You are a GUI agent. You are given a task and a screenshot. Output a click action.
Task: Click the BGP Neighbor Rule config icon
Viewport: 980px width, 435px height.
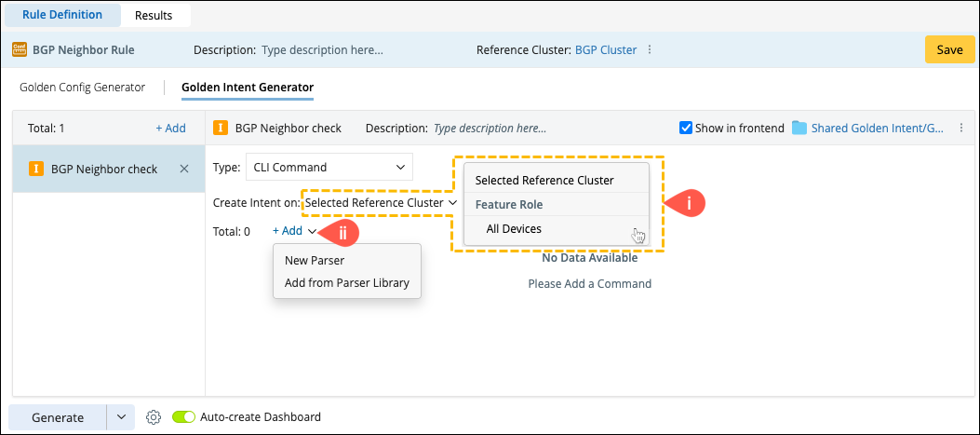coord(19,50)
